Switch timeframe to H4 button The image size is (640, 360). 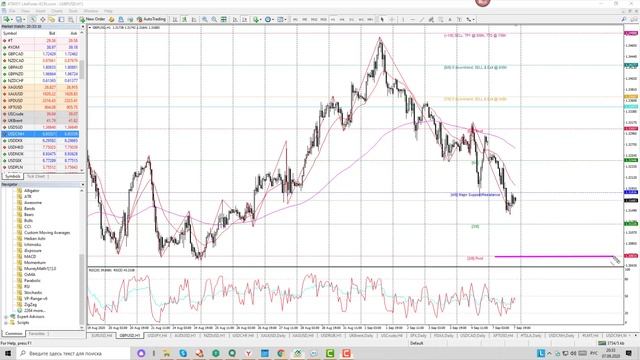tap(342, 19)
